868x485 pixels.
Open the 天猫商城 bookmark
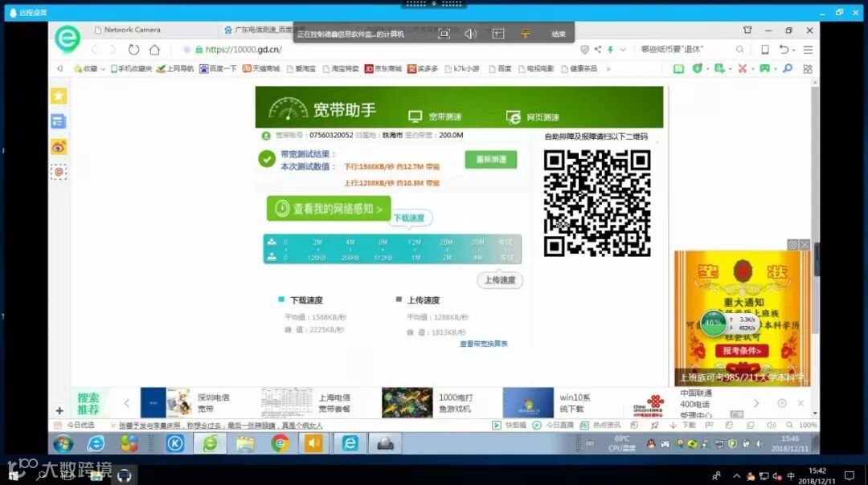click(x=260, y=68)
